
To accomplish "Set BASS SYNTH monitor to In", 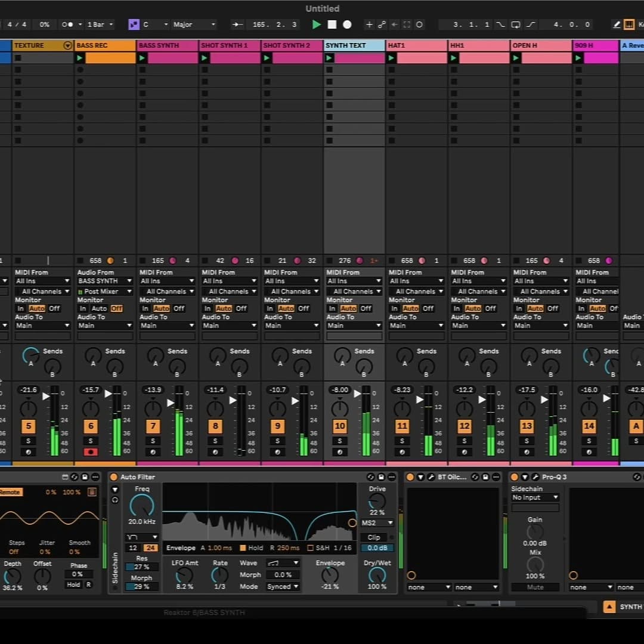I will pyautogui.click(x=145, y=308).
